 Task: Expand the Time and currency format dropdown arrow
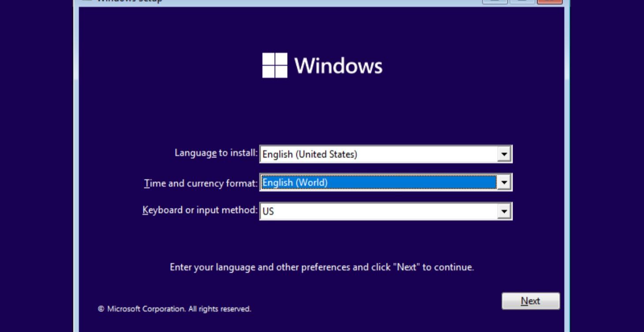(x=504, y=182)
